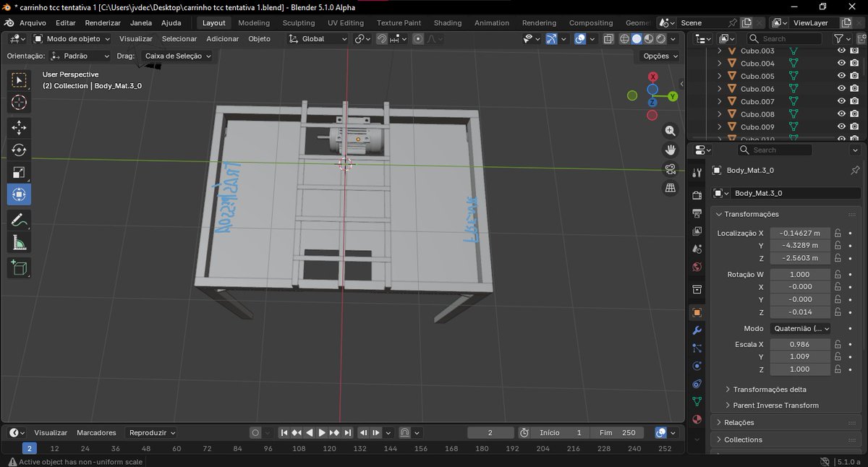Image resolution: width=868 pixels, height=467 pixels.
Task: Toggle proportional editing in header
Action: click(418, 39)
